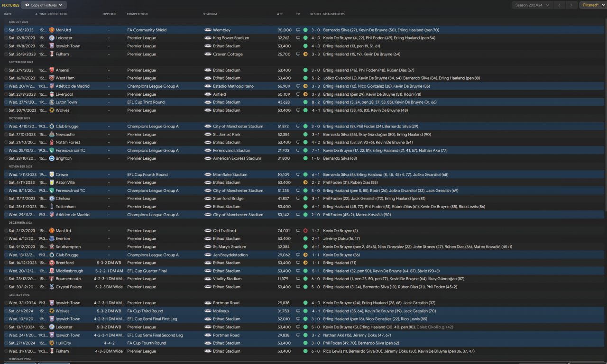Open the 2 - 2 Aston Villa result

315,183
